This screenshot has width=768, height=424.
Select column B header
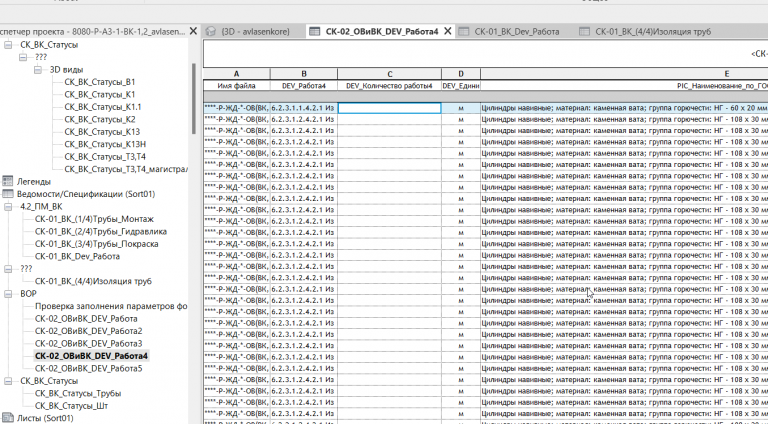304,74
